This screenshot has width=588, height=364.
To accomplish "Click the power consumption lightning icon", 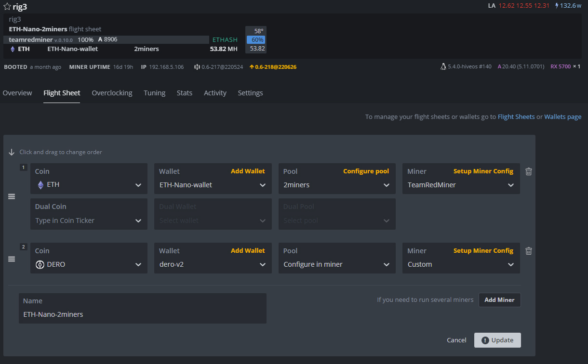I will point(557,6).
